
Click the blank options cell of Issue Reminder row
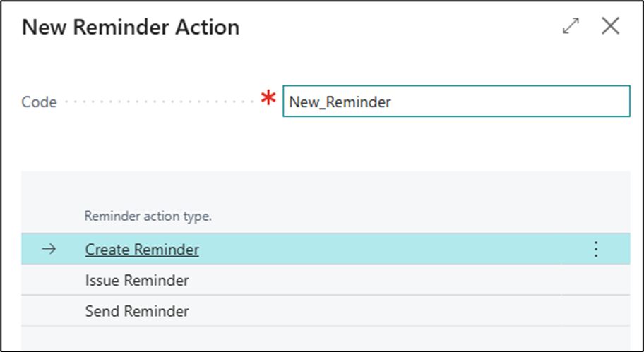[x=595, y=281]
